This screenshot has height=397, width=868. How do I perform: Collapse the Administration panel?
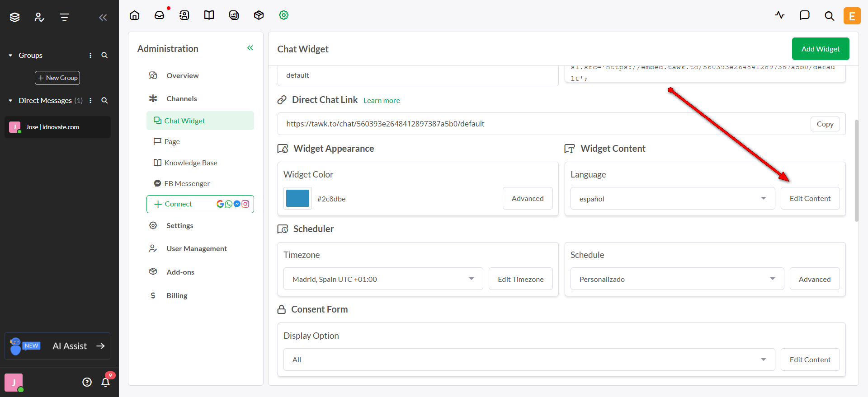click(250, 48)
